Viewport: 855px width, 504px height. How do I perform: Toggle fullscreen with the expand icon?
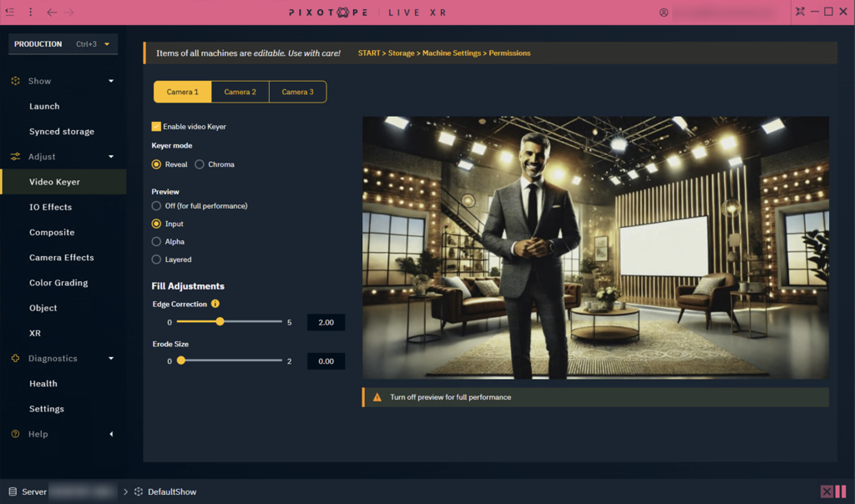800,12
